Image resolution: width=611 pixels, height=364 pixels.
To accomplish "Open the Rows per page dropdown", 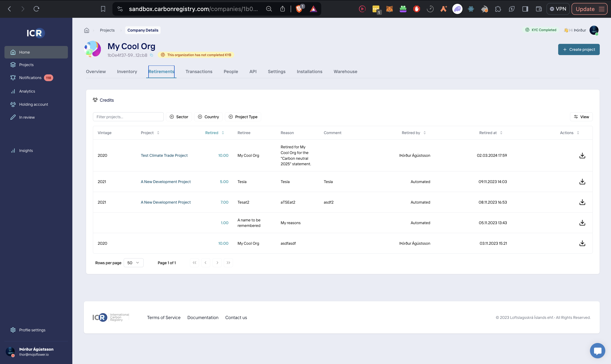I will coord(133,263).
